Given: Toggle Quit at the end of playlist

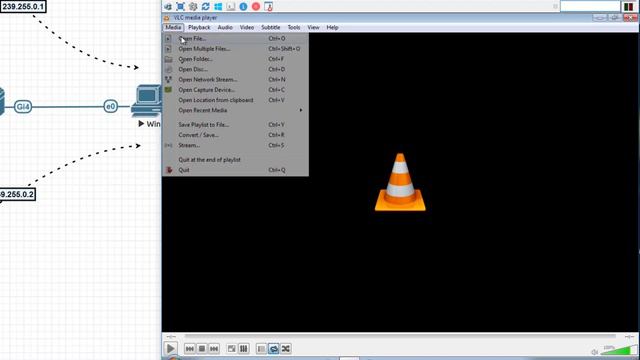Looking at the screenshot, I should [x=236, y=160].
